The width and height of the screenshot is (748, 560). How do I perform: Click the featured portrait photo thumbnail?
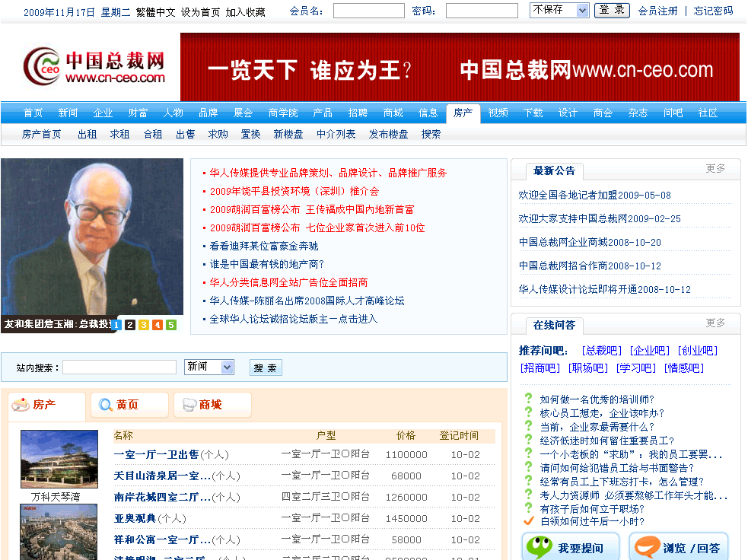tap(92, 237)
